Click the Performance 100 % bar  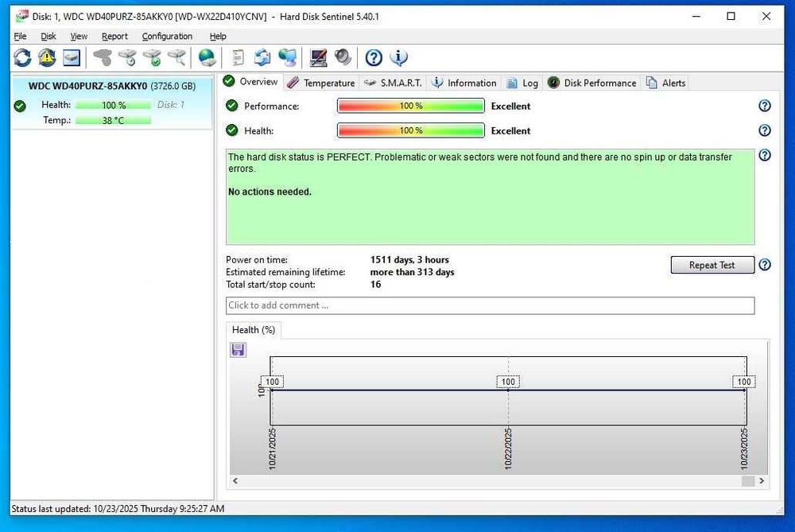coord(411,106)
